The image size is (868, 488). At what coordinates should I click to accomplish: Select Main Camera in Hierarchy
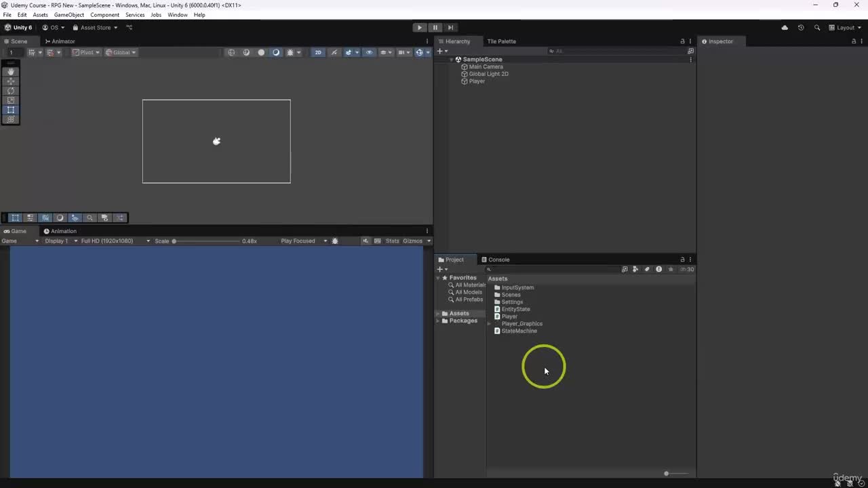486,67
